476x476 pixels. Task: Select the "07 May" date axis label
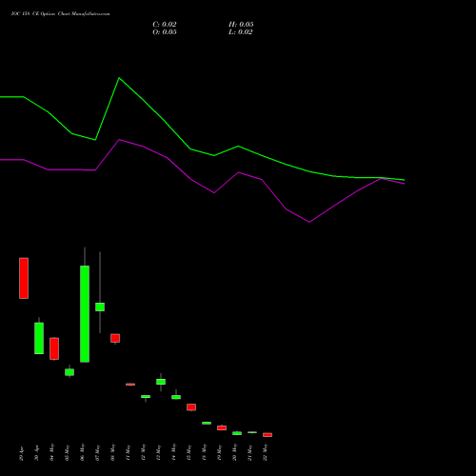point(98,452)
